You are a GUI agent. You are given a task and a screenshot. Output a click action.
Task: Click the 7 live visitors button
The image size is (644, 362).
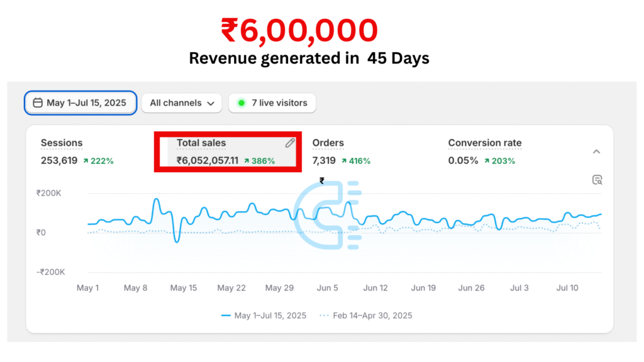pyautogui.click(x=272, y=103)
